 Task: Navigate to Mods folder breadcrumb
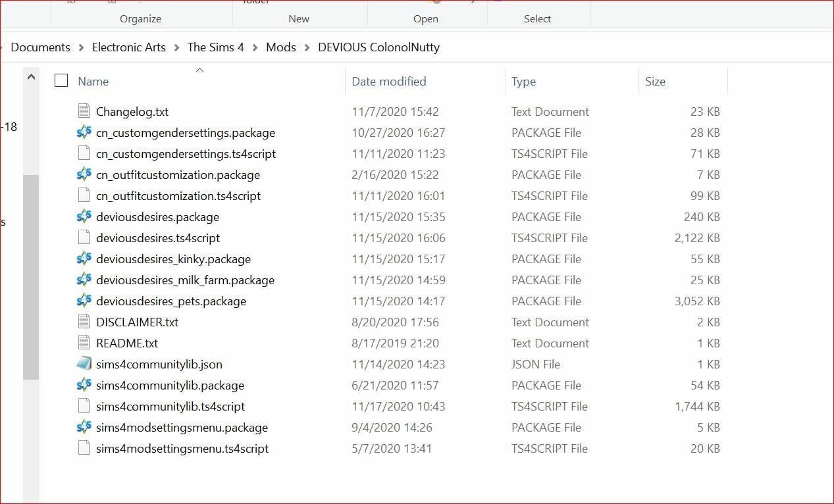(281, 47)
